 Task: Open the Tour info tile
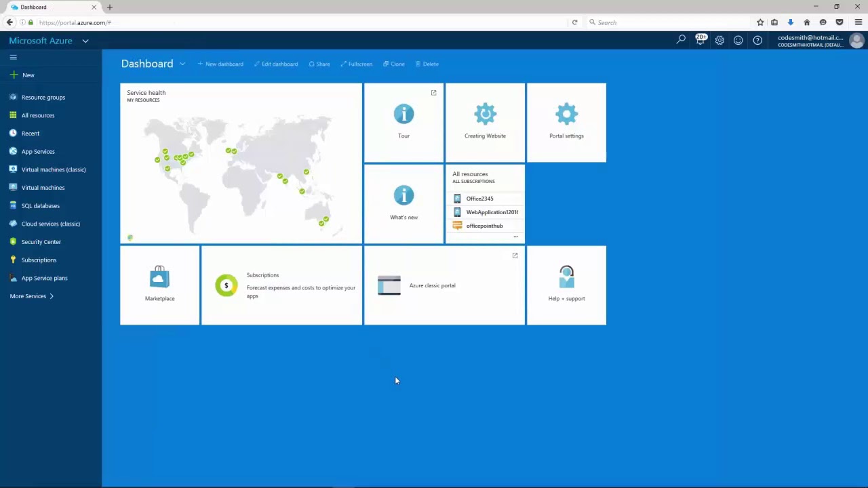403,123
